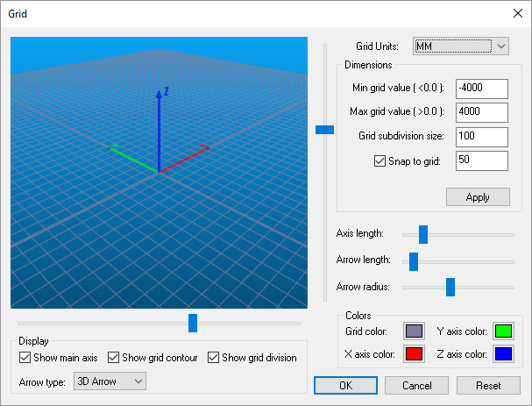532x406 pixels.
Task: Click the Arrow radius slider thumb
Action: 450,288
